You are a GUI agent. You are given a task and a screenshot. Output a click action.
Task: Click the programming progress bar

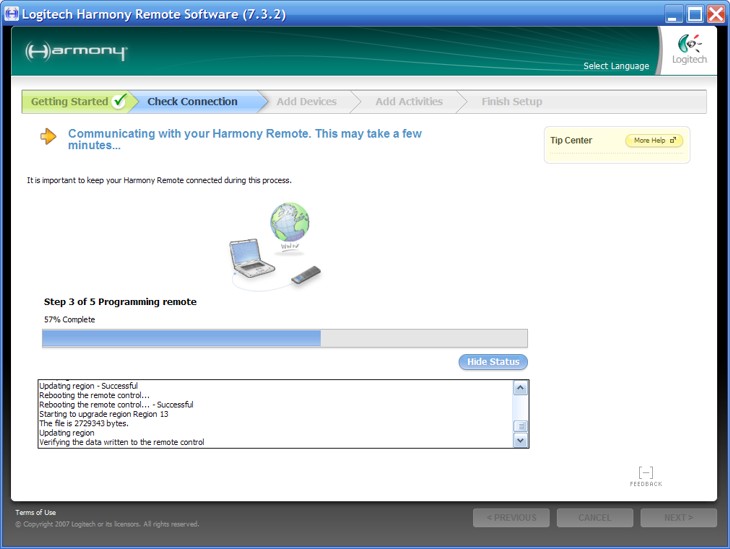pos(285,338)
